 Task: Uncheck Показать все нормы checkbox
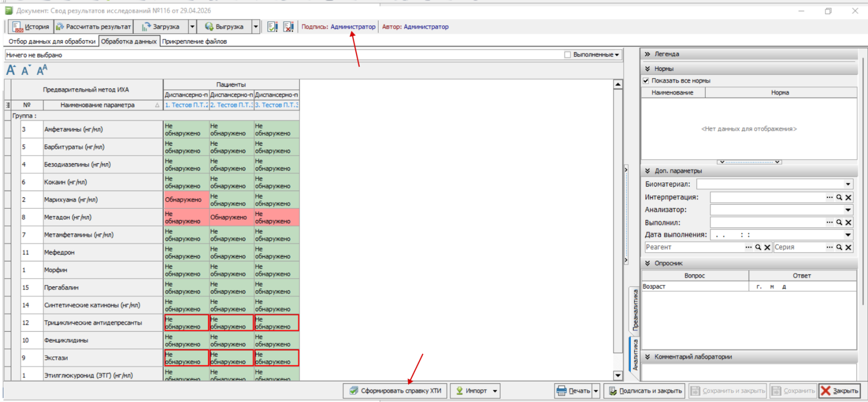(646, 81)
